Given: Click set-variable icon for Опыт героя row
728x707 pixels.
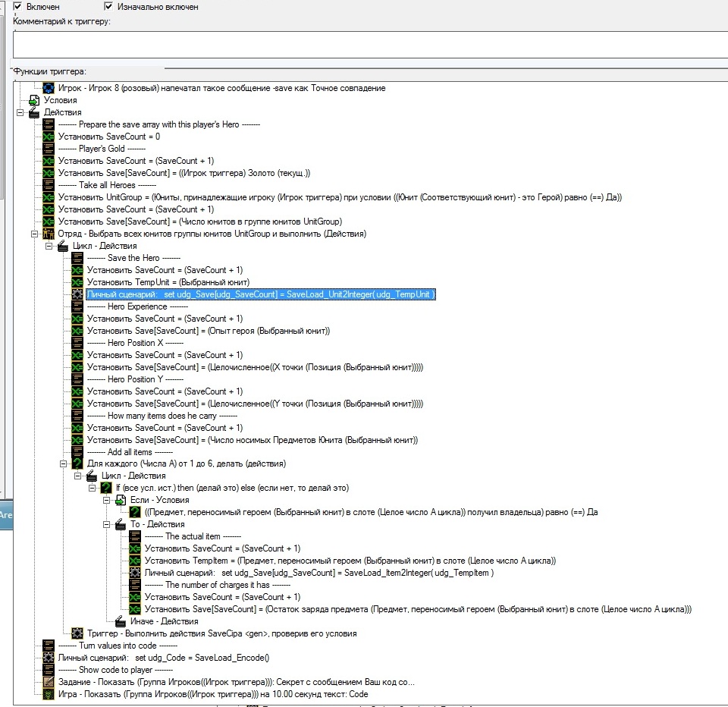Looking at the screenshot, I should pyautogui.click(x=77, y=331).
